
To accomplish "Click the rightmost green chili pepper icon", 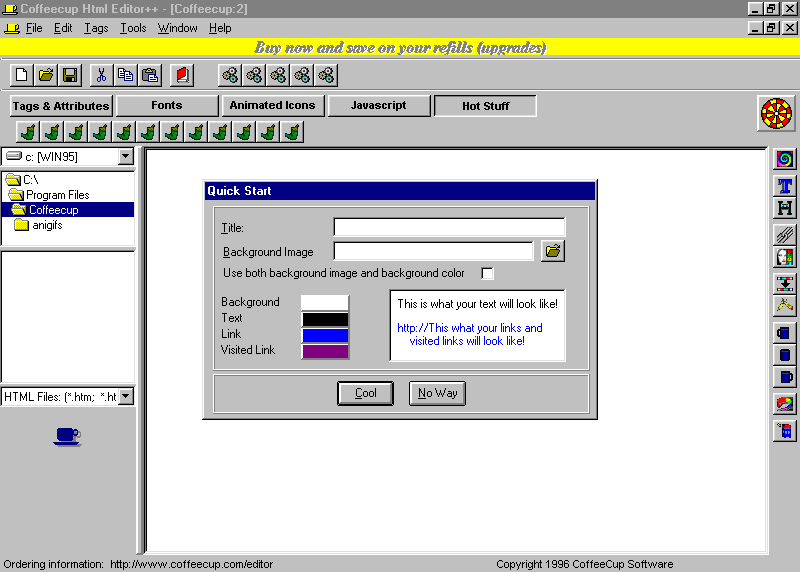I will [292, 132].
